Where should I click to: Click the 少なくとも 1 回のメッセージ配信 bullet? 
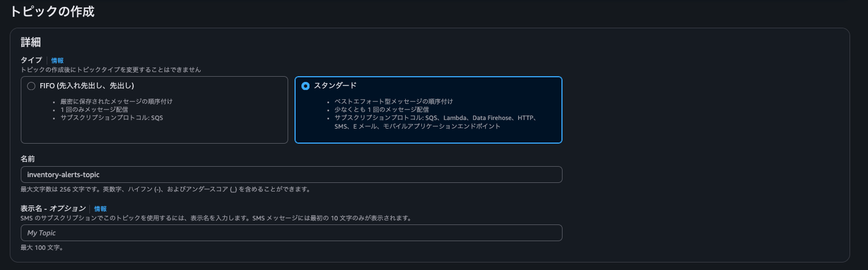click(x=382, y=110)
